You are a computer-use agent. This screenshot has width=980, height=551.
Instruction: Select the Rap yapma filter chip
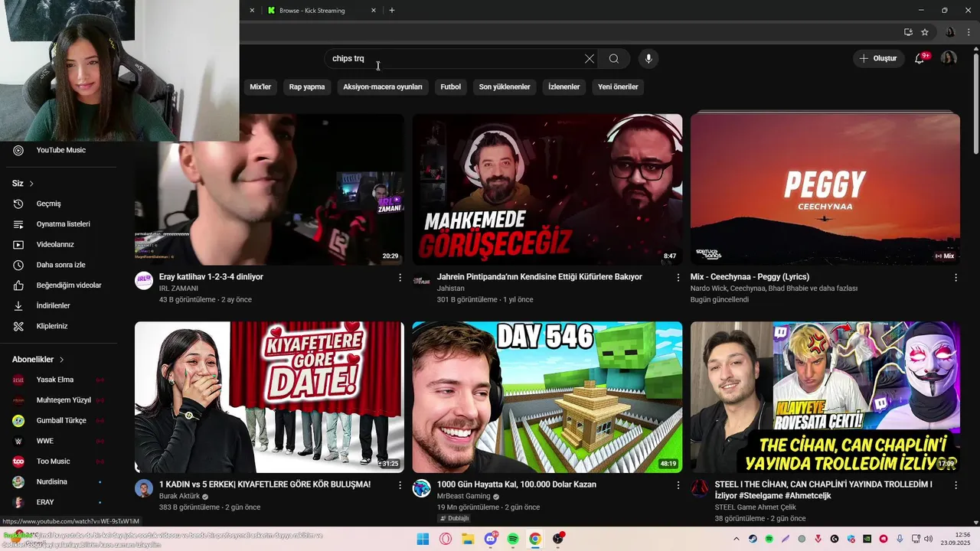(307, 87)
